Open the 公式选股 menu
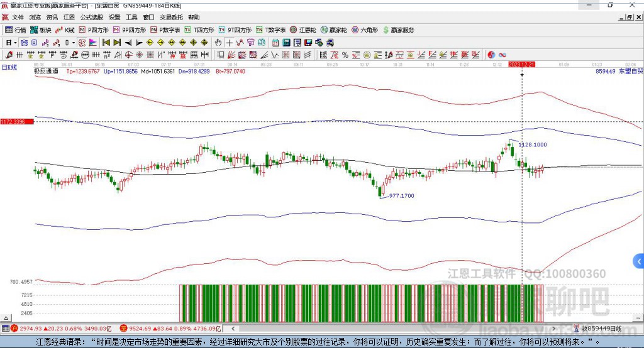This screenshot has height=348, width=644. coord(91,18)
